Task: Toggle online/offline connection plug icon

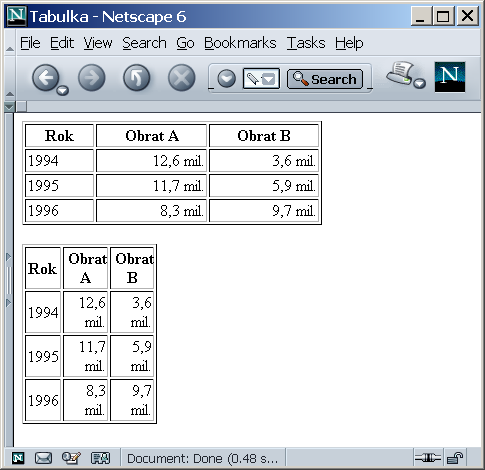Action: [x=428, y=458]
